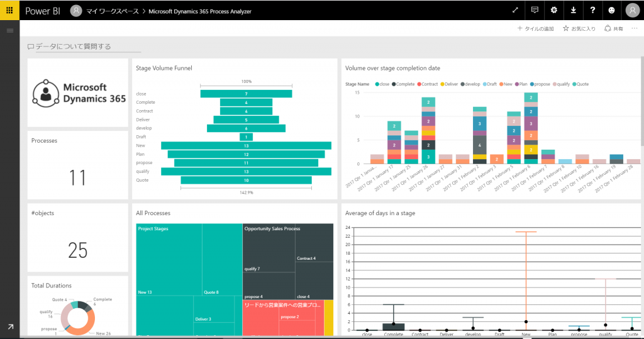Click the Draft legend light blue swatch

[485, 84]
